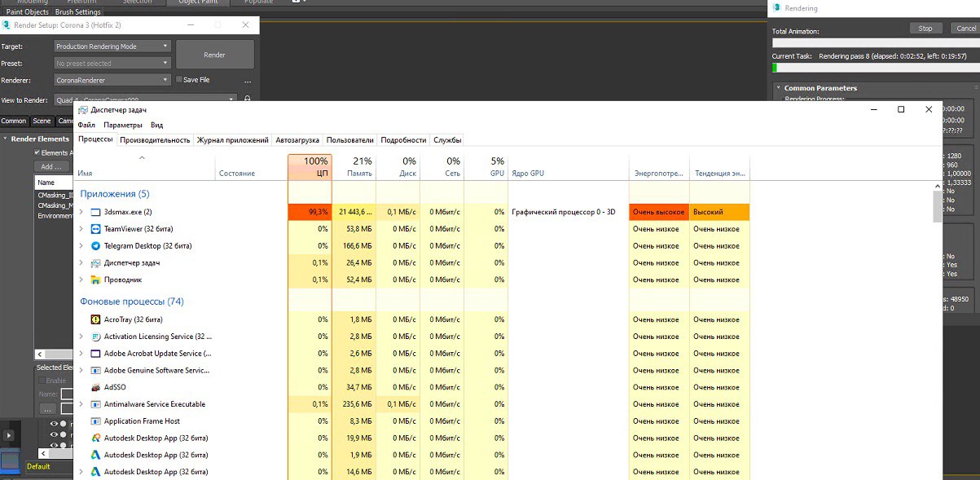Expand the TeamViewer (32 бита) row
The height and width of the screenshot is (480, 980).
point(81,229)
